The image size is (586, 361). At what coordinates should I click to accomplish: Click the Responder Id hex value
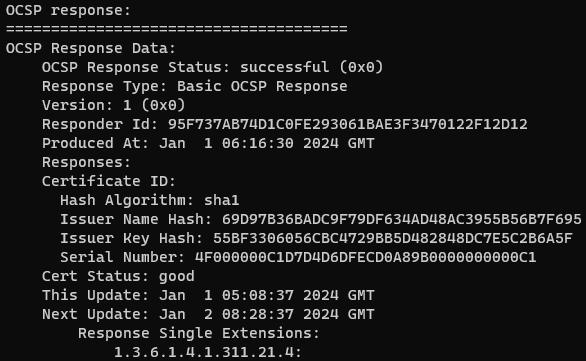348,124
